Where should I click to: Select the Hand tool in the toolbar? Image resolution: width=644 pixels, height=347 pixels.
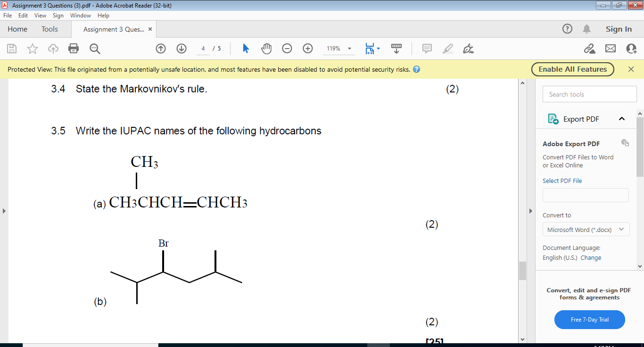[266, 48]
